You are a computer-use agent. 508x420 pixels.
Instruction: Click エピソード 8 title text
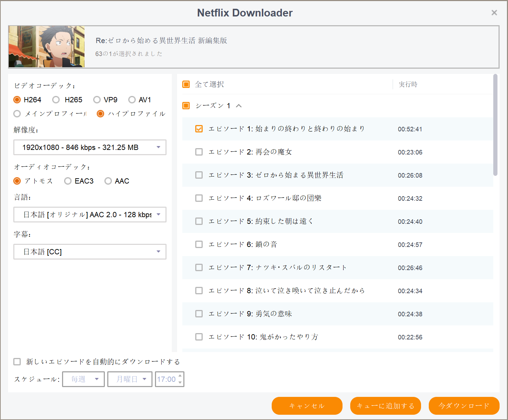pos(287,291)
